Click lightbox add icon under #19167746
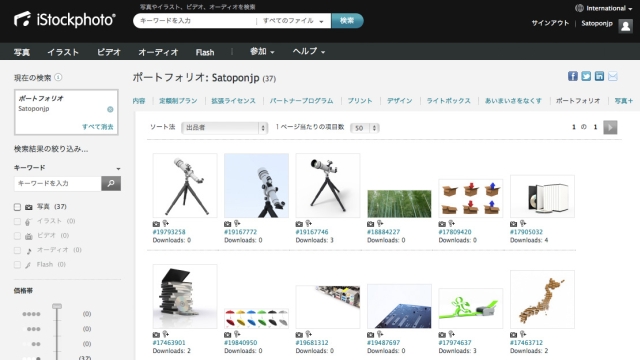Image resolution: width=640 pixels, height=360 pixels. pos(309,223)
